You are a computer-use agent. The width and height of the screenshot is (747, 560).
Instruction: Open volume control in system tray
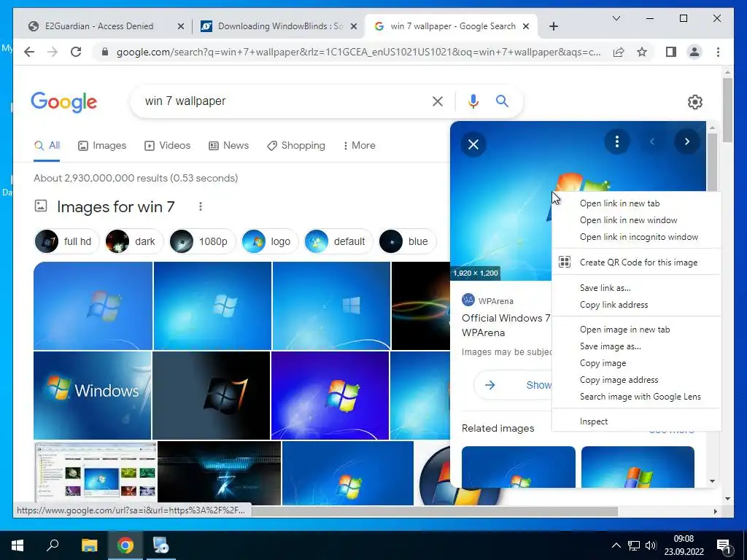coord(650,545)
